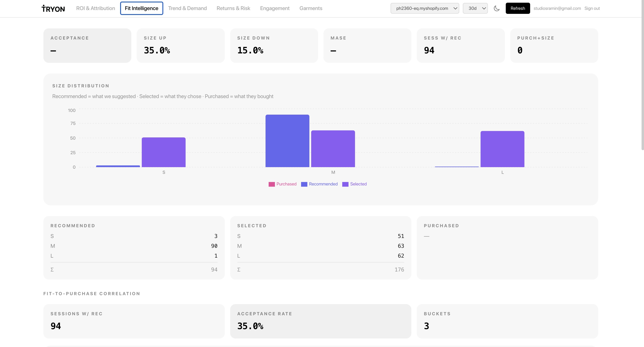The width and height of the screenshot is (644, 347).
Task: Click the Sess w/ Rec 94 card
Action: (x=461, y=45)
